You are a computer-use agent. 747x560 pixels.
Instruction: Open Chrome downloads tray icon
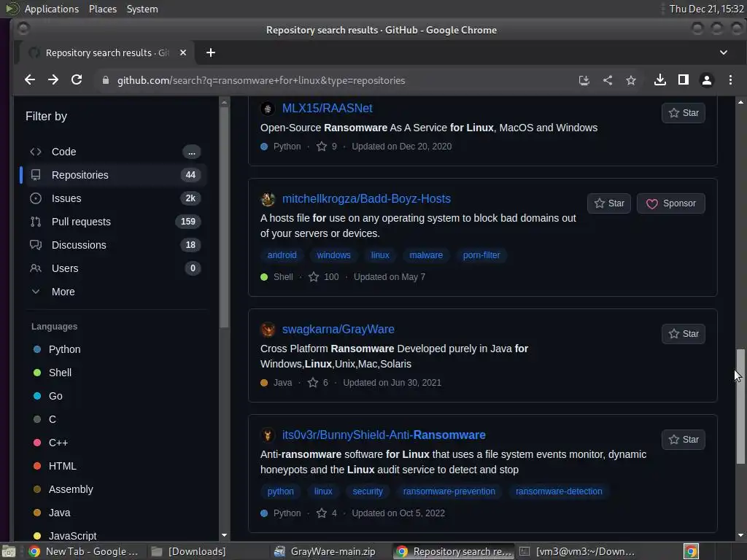click(659, 80)
